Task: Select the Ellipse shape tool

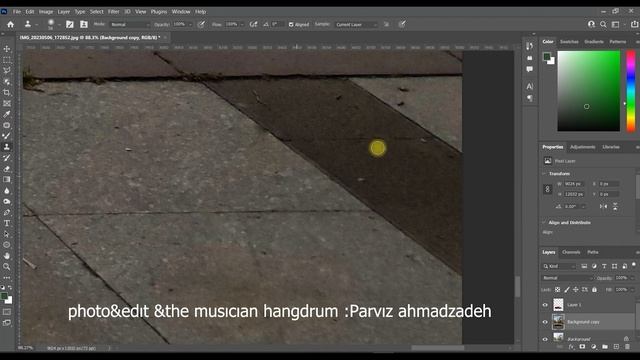Action: (7, 245)
